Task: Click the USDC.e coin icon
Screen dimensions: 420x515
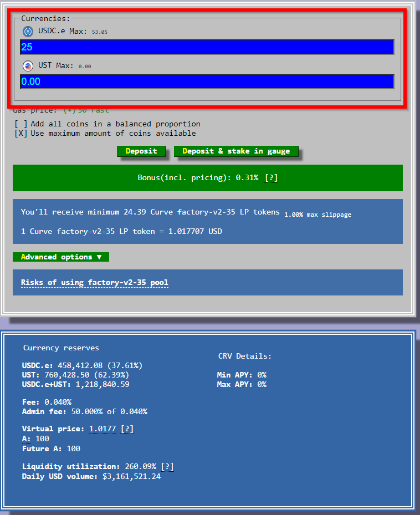Action: coord(28,32)
